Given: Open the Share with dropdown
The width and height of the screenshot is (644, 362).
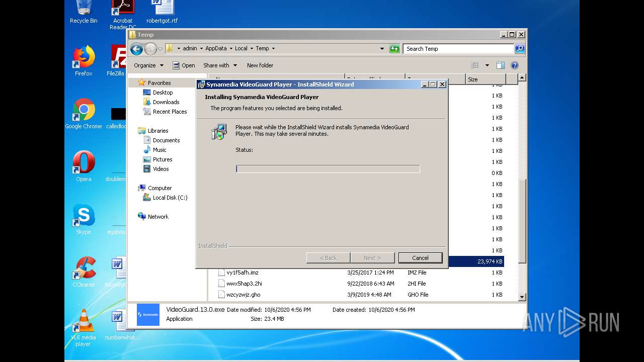Looking at the screenshot, I should click(x=220, y=65).
